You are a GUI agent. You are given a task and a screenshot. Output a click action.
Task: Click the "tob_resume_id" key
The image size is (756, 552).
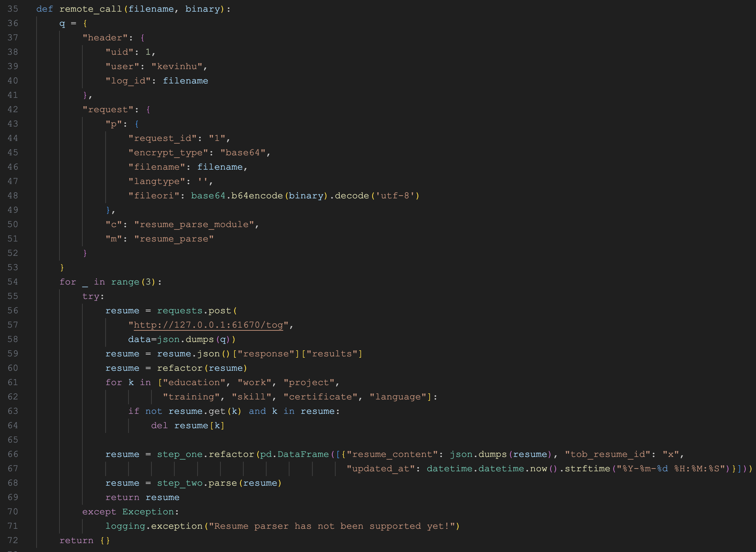click(x=608, y=454)
